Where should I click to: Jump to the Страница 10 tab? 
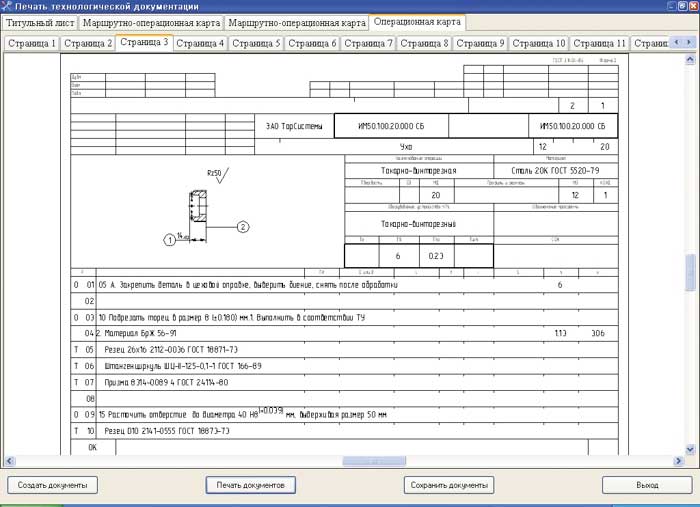coord(539,44)
